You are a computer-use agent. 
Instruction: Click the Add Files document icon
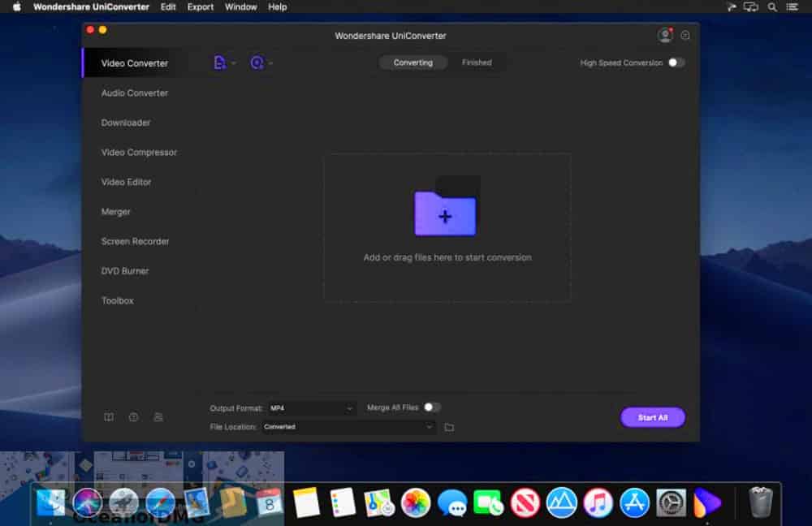coord(219,63)
